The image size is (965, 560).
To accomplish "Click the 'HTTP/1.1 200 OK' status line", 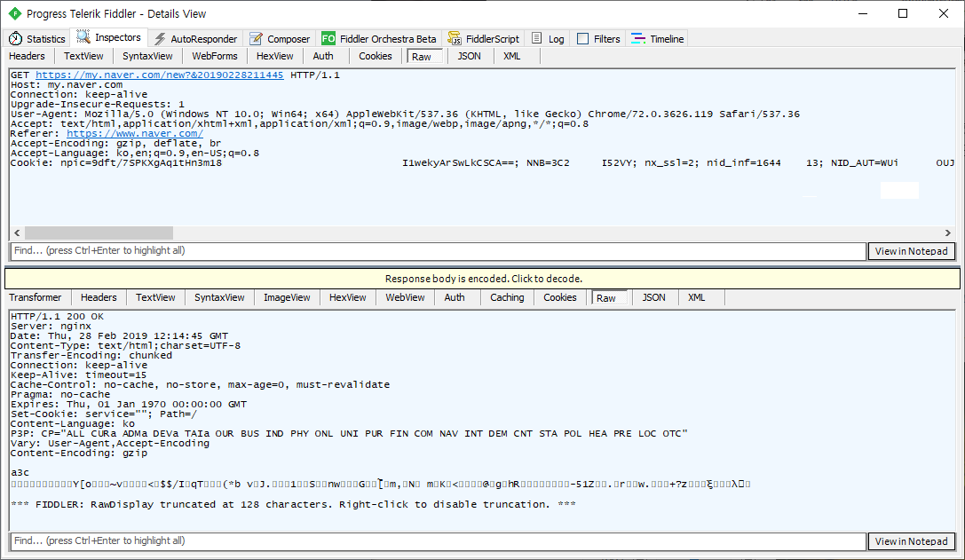I will (57, 316).
